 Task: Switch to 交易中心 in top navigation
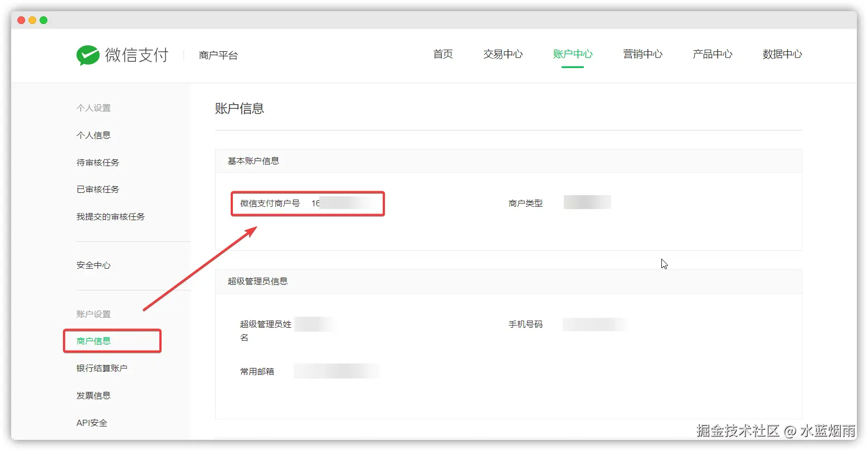pyautogui.click(x=503, y=54)
